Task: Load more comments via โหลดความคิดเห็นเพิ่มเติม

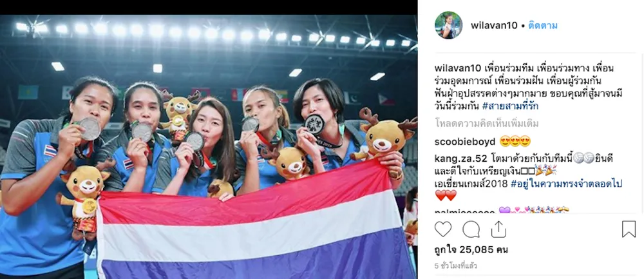Action: [x=486, y=124]
